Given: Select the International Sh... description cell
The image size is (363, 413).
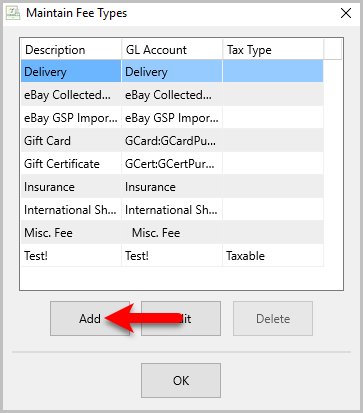Looking at the screenshot, I should 71,210.
